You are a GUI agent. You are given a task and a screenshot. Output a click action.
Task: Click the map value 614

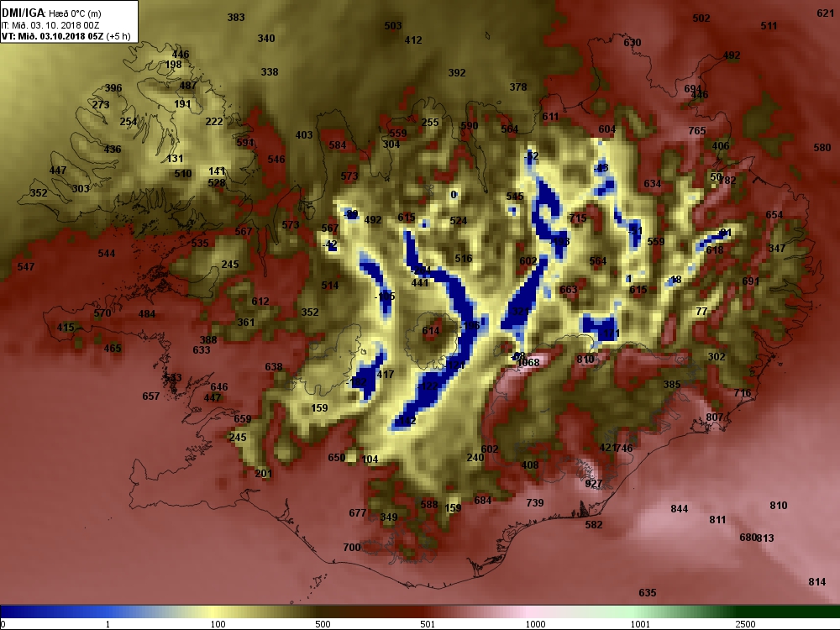click(431, 331)
